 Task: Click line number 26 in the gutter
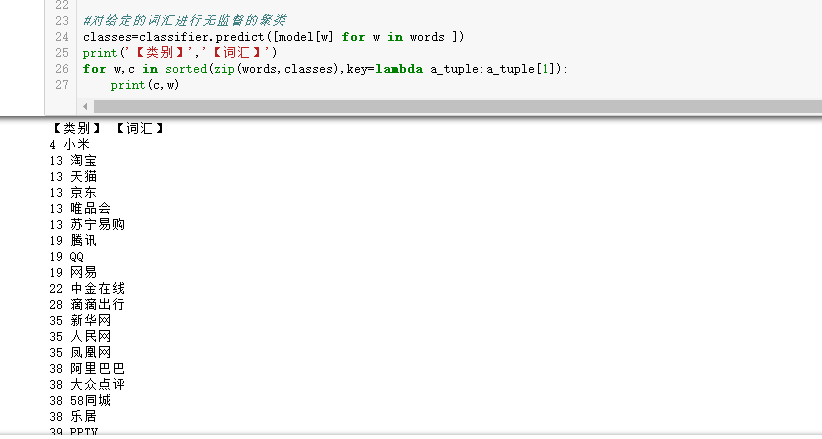click(62, 69)
